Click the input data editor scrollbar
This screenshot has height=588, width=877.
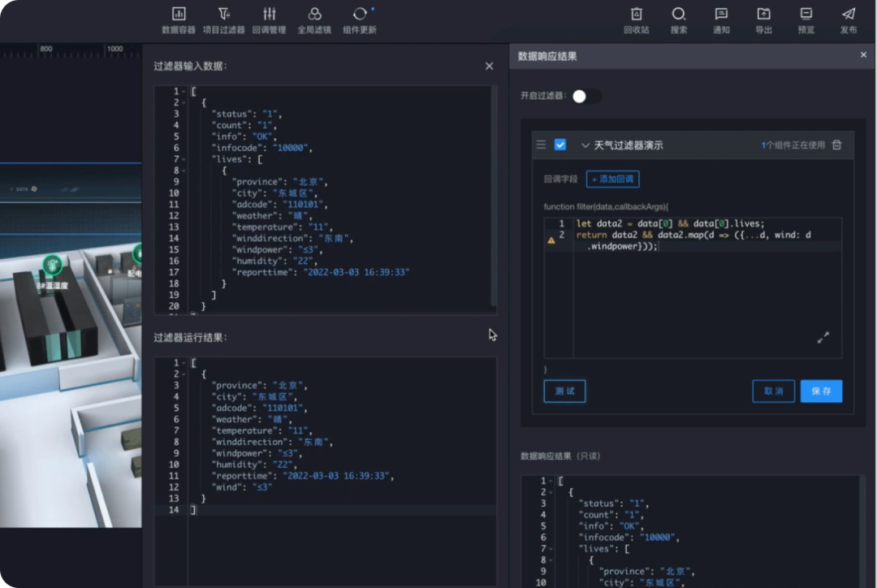[x=494, y=196]
